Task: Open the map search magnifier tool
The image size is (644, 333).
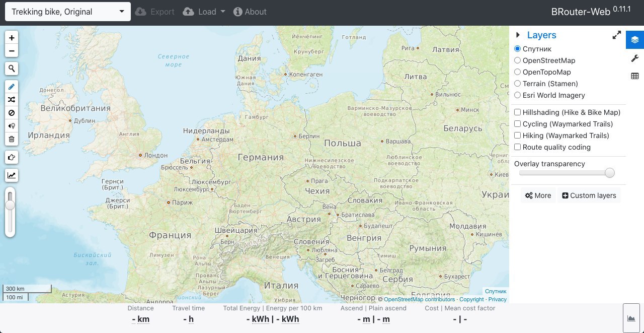Action: click(x=12, y=69)
